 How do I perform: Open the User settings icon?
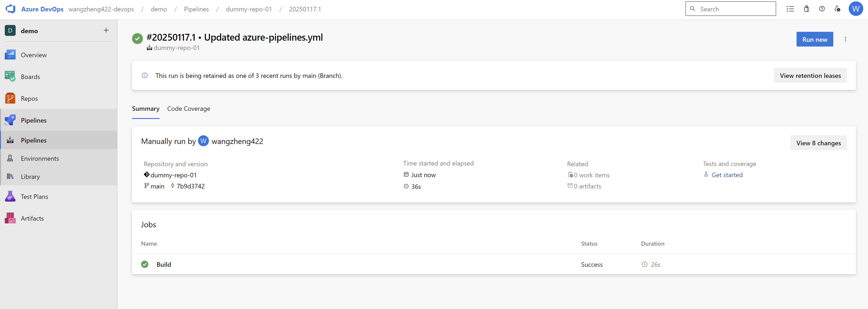pyautogui.click(x=837, y=9)
